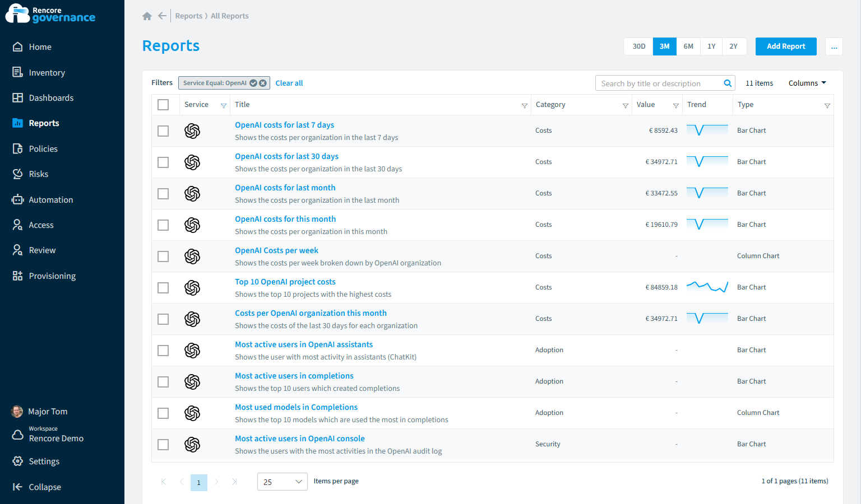
Task: Click the Reports sidebar icon
Action: click(17, 123)
